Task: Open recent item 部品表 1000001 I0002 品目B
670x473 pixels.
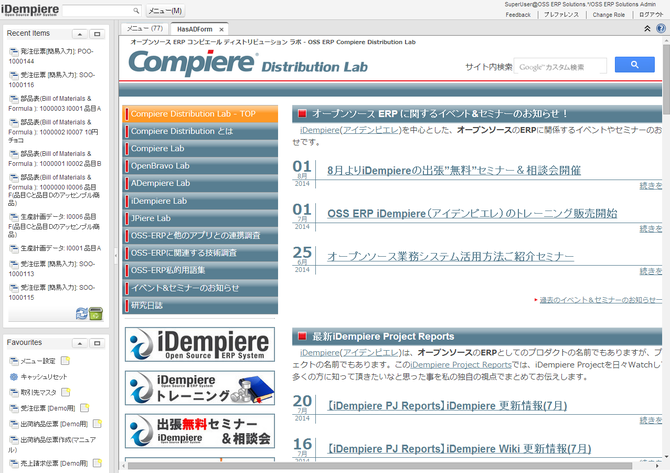Action: point(55,159)
